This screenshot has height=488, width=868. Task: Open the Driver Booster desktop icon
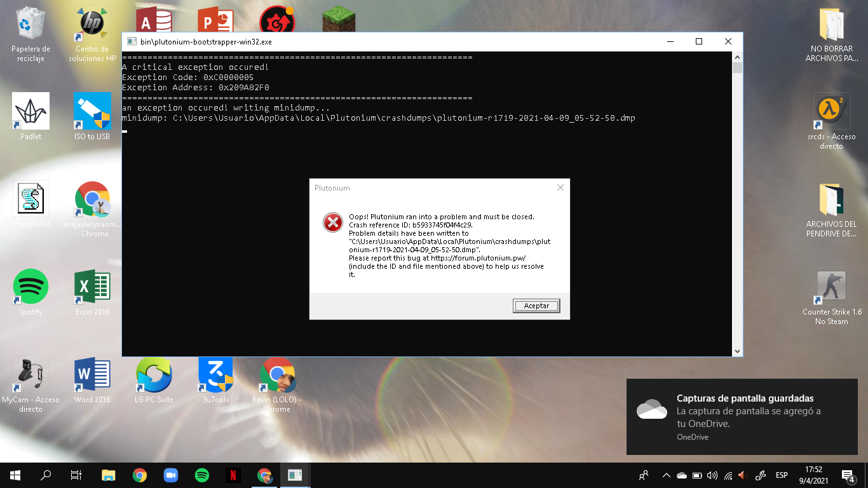pyautogui.click(x=277, y=19)
